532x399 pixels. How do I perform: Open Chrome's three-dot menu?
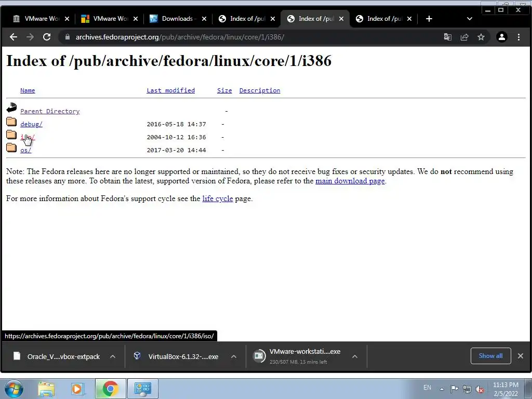(519, 37)
